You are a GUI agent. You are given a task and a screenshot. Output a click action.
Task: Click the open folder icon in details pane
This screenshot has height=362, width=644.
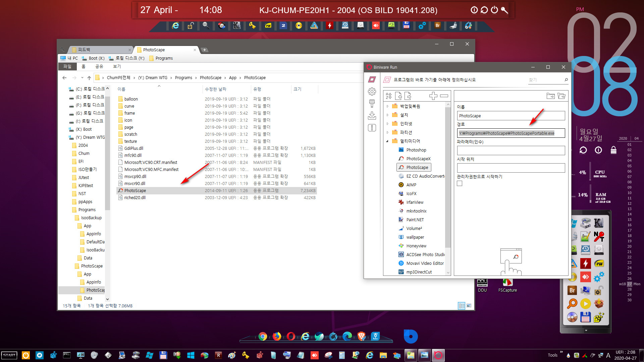(x=561, y=96)
